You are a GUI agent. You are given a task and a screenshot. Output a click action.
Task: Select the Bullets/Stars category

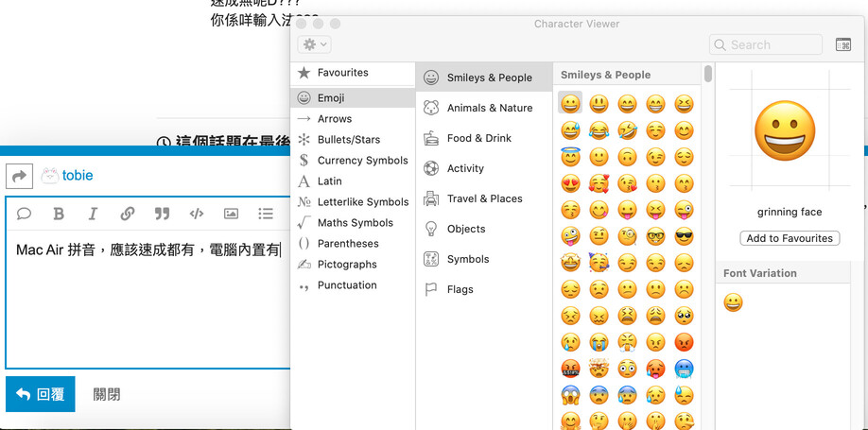pyautogui.click(x=353, y=140)
